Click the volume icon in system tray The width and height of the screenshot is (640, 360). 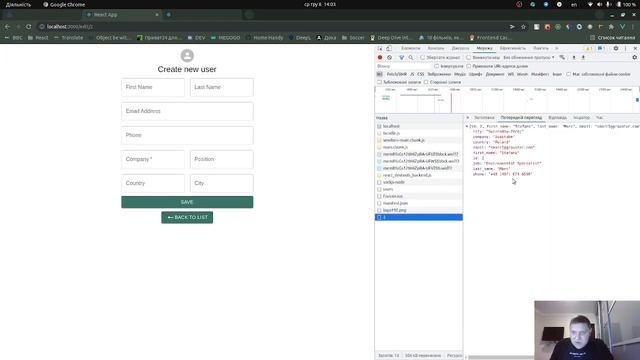[x=599, y=4]
